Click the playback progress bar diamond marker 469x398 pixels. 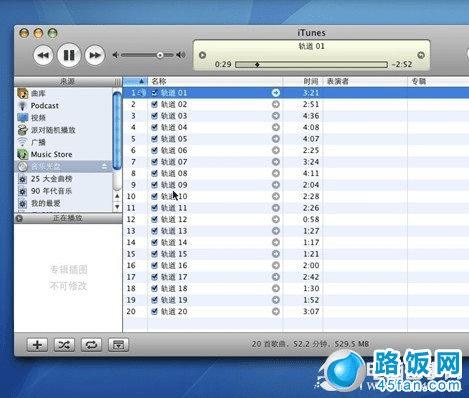coord(257,64)
